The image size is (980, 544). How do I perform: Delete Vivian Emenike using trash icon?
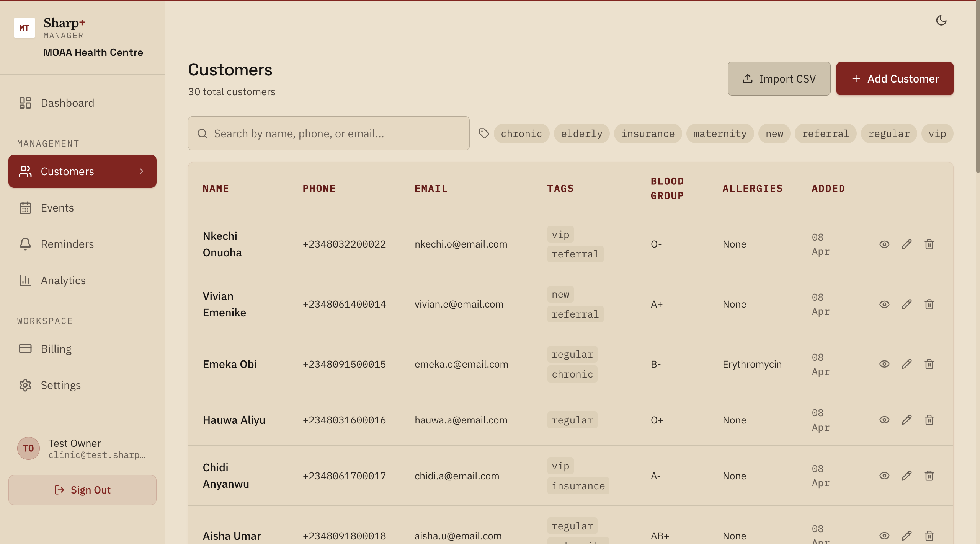(929, 304)
